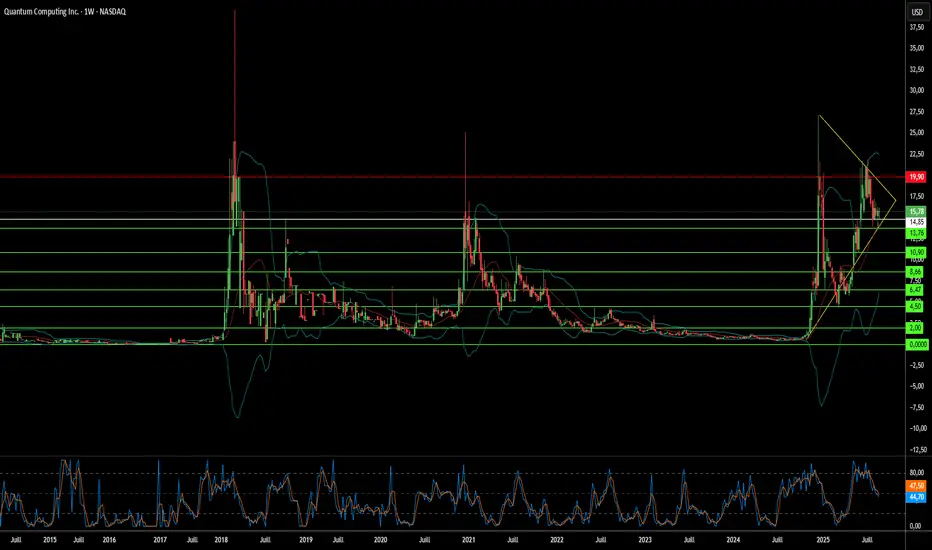Click the 37,50 value on price scale
The width and height of the screenshot is (932, 550).
pyautogui.click(x=917, y=27)
